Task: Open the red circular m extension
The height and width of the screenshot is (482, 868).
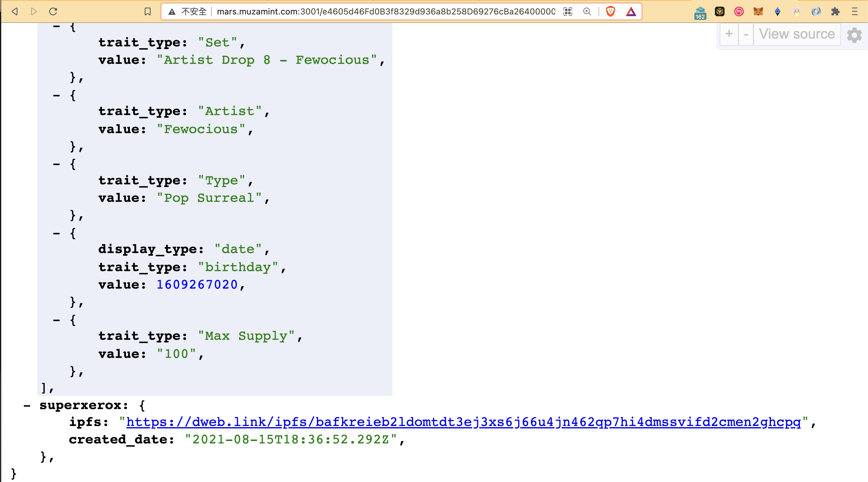Action: (x=739, y=12)
